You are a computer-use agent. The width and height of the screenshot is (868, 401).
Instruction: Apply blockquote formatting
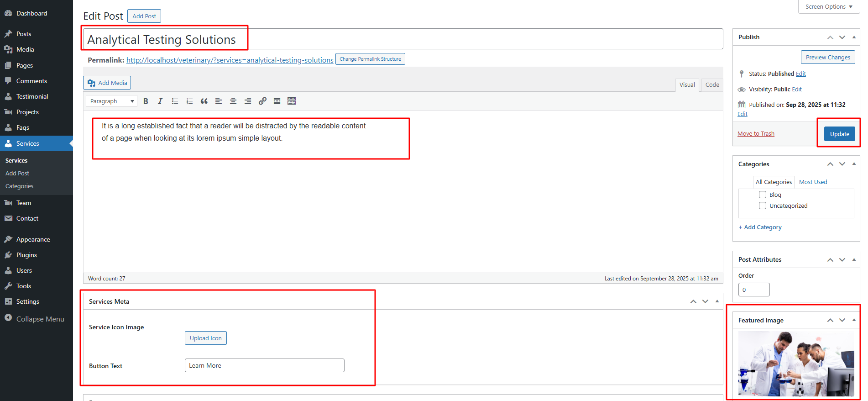pos(204,101)
